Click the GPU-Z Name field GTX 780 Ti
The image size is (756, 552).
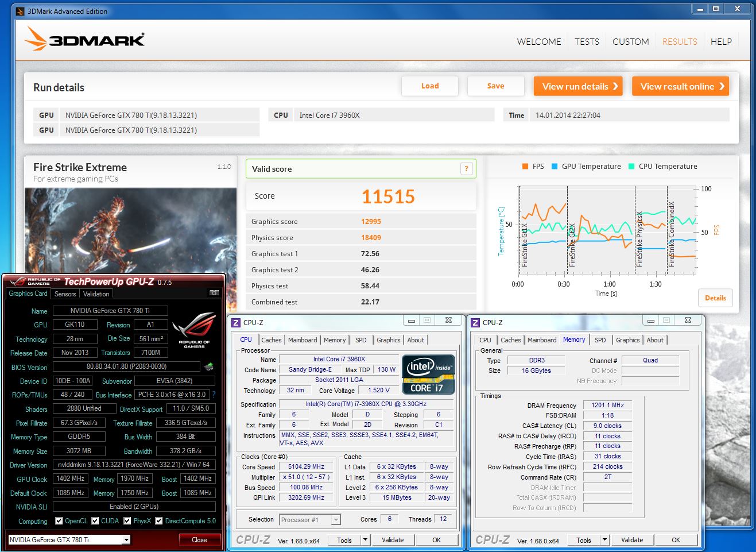110,311
